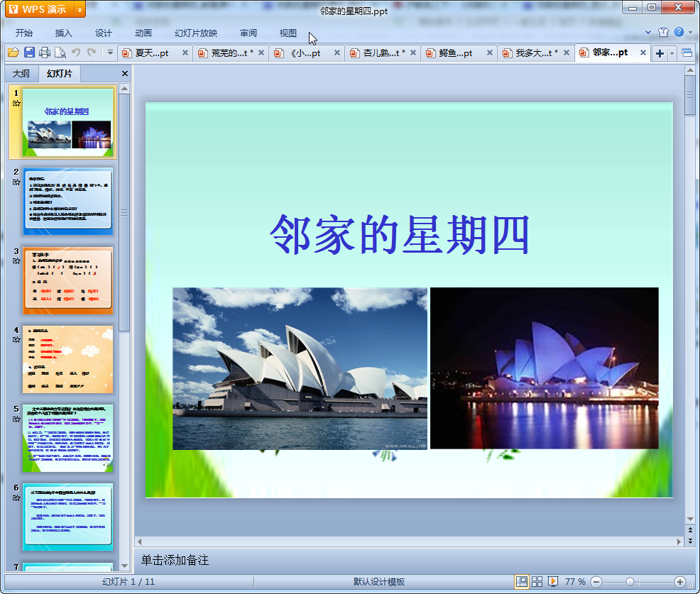Viewport: 700px width, 594px height.
Task: Open the quick access toolbar customize dropdown
Action: (x=110, y=53)
